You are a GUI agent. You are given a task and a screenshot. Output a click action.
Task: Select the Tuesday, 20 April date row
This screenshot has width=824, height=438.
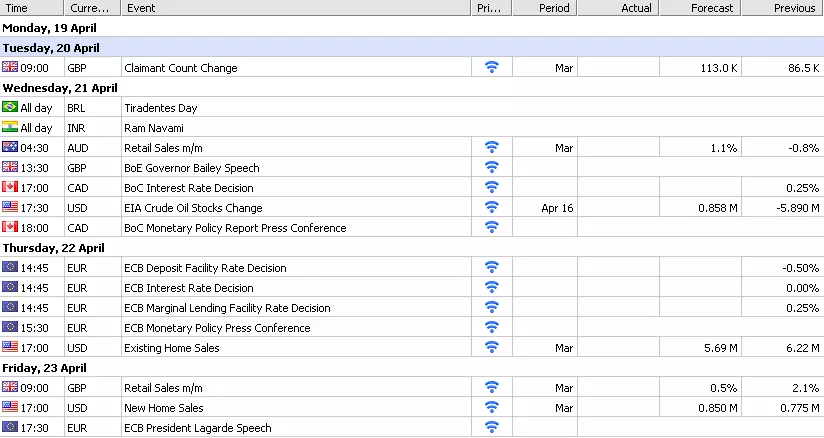(x=412, y=47)
